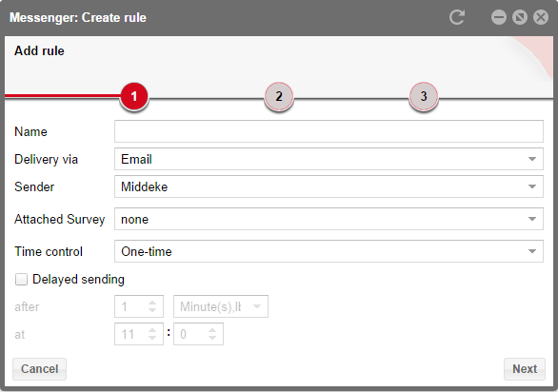Open the Attached Survey dropdown

click(x=329, y=219)
